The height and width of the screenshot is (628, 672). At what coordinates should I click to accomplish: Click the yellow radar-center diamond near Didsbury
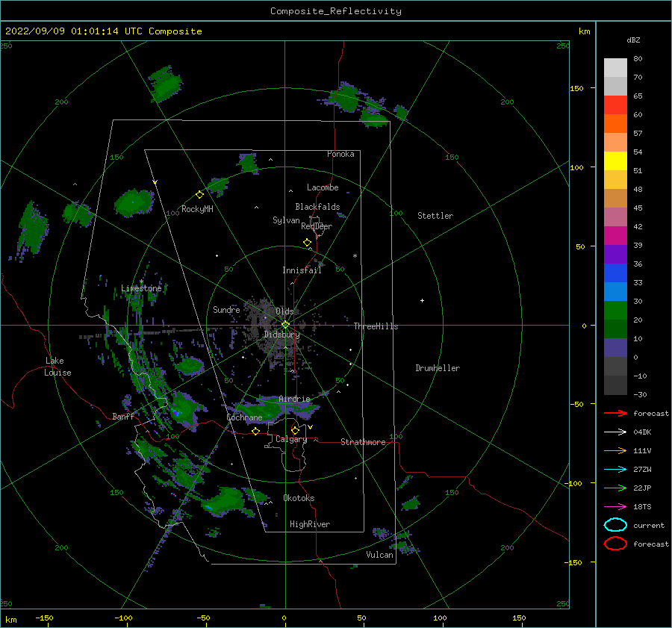285,325
